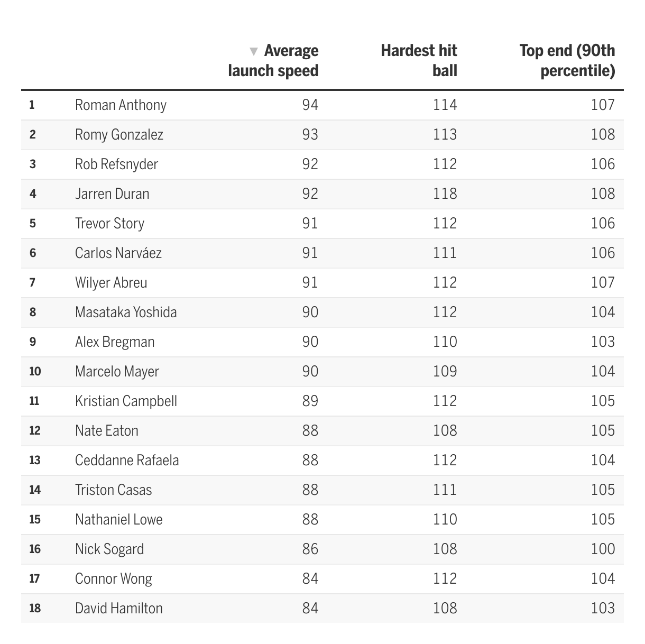Click the Carlos Narváez player name
The height and width of the screenshot is (644, 645).
click(118, 253)
